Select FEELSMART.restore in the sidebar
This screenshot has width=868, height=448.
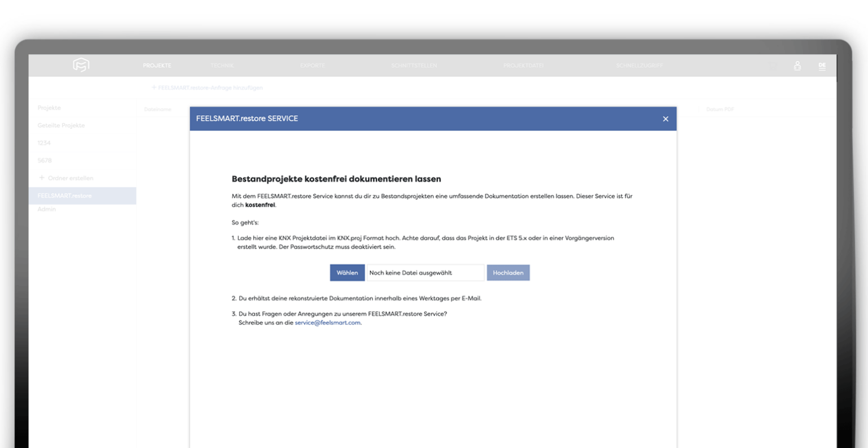[83, 195]
